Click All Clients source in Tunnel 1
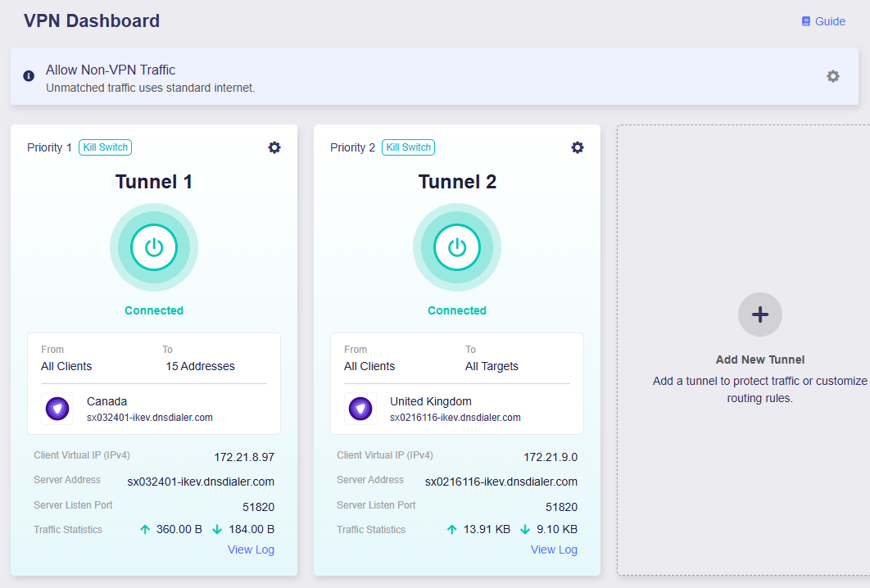The image size is (870, 588). (x=66, y=366)
